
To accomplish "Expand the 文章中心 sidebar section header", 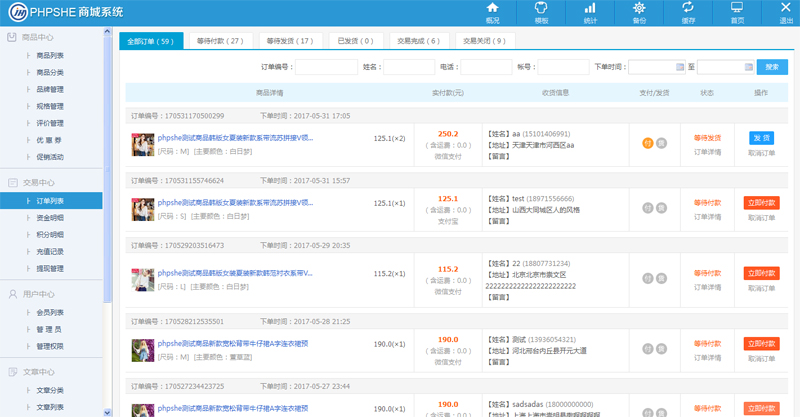I will [x=38, y=371].
